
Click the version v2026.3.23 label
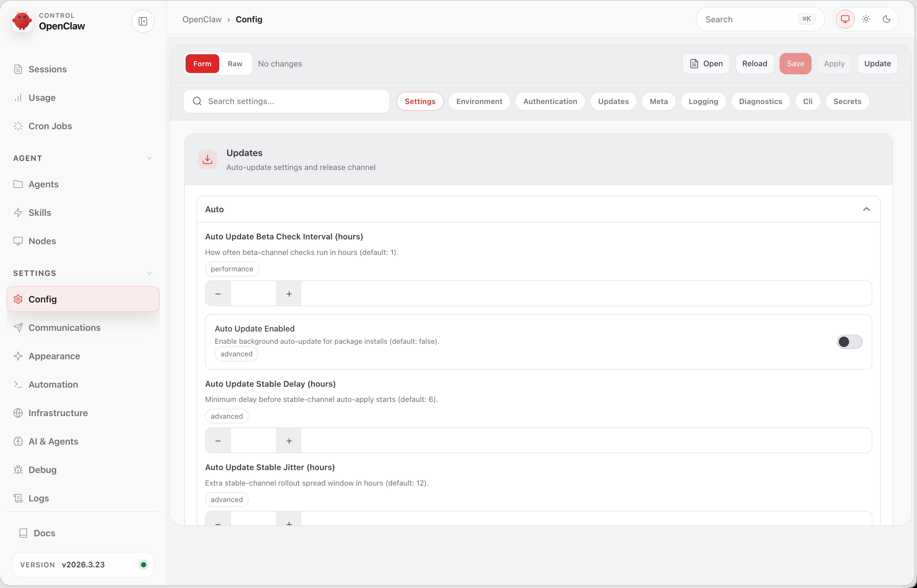(83, 565)
